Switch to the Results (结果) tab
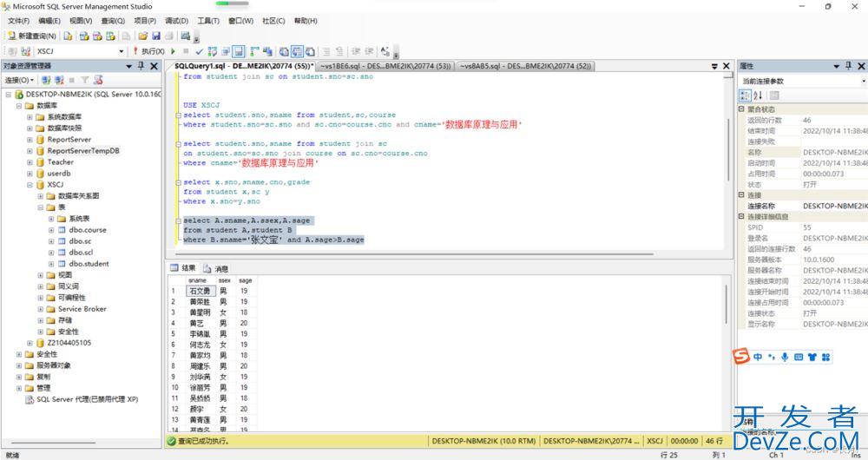Viewport: 868px width, 460px height. pos(183,268)
